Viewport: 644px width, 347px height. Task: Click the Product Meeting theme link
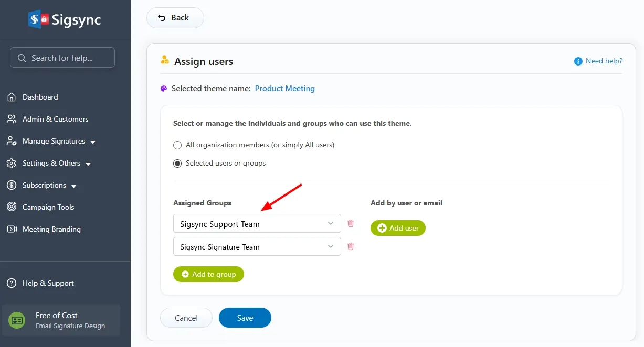pyautogui.click(x=285, y=89)
